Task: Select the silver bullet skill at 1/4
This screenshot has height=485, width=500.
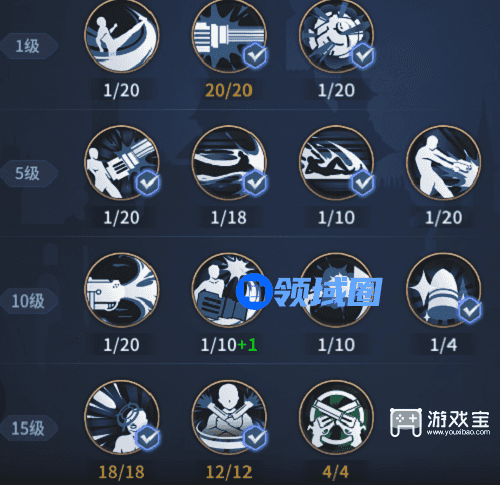Action: [x=444, y=290]
